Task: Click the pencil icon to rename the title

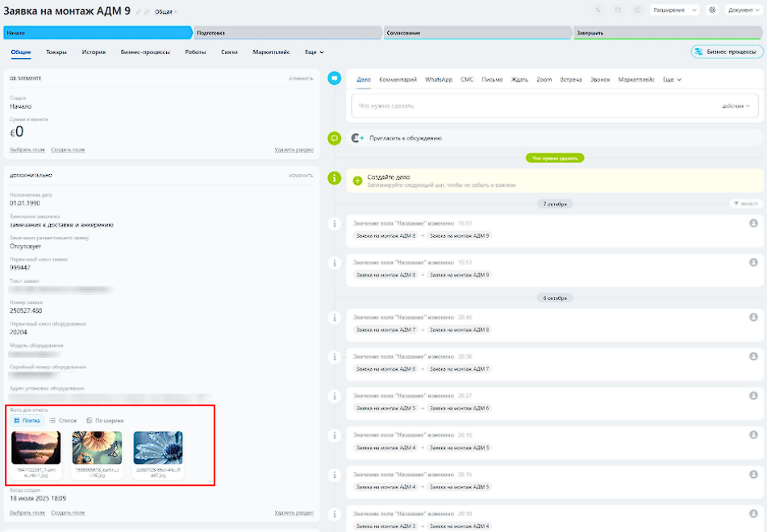Action: 138,11
